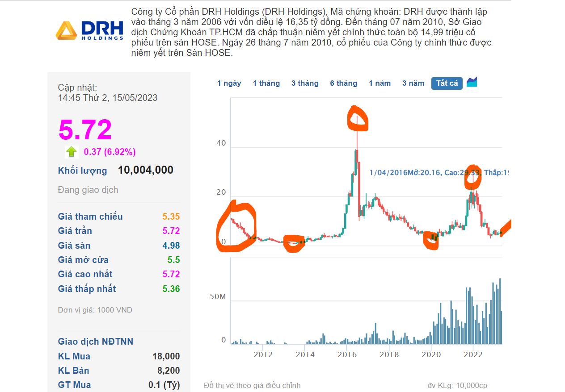
Task: Select the '1 tháng' time range tab
Action: pyautogui.click(x=266, y=83)
